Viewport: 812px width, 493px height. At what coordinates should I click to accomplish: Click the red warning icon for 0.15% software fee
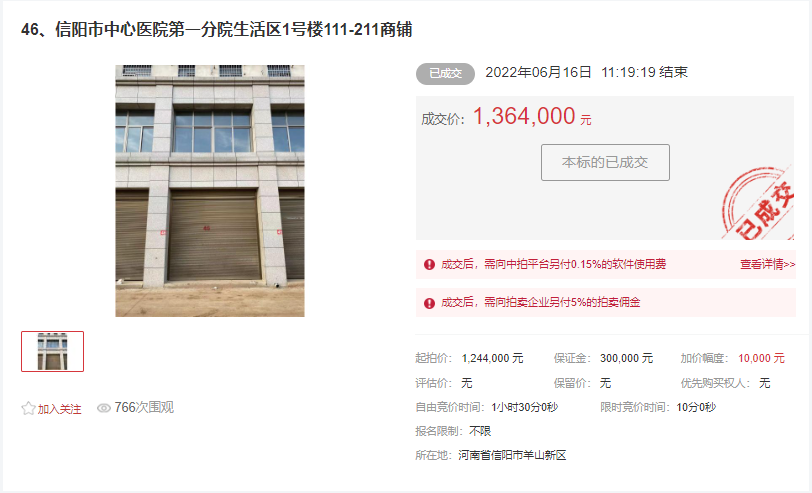point(429,265)
